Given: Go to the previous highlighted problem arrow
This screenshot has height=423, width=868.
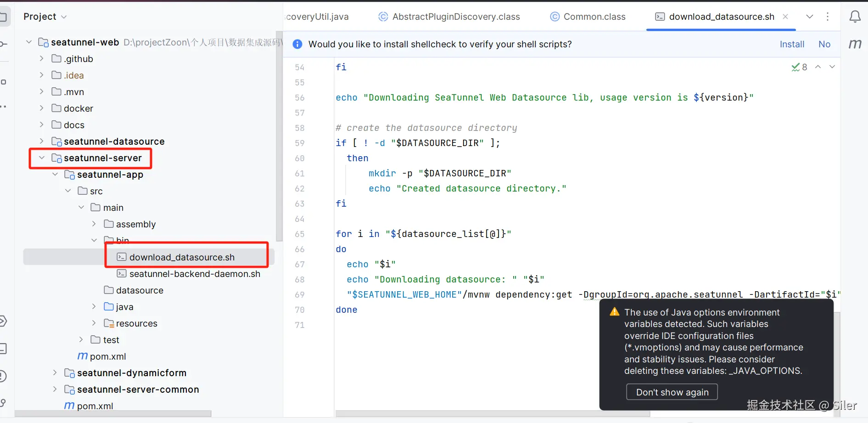Looking at the screenshot, I should coord(818,67).
